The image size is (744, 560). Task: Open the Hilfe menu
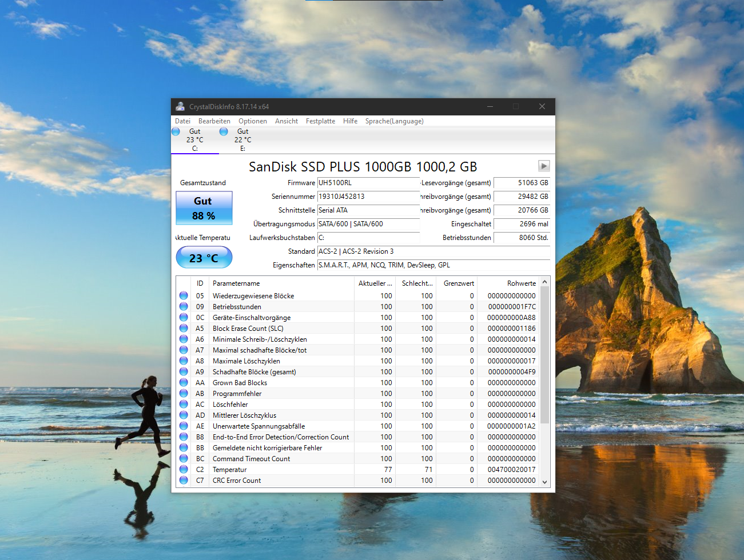click(x=350, y=121)
